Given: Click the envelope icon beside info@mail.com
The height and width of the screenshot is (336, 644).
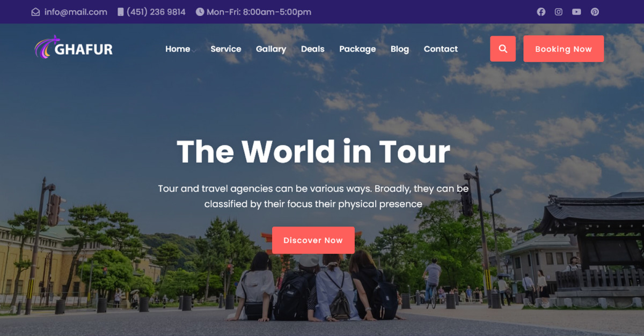Looking at the screenshot, I should pos(35,12).
